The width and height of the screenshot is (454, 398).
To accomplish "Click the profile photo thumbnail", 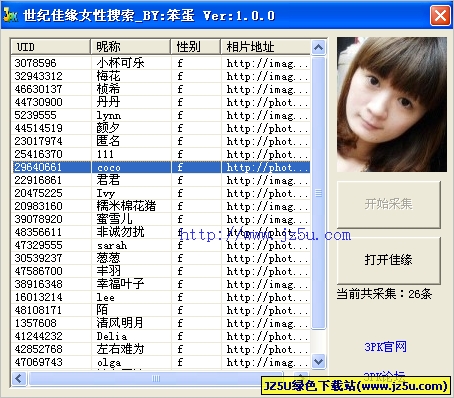I will [392, 105].
